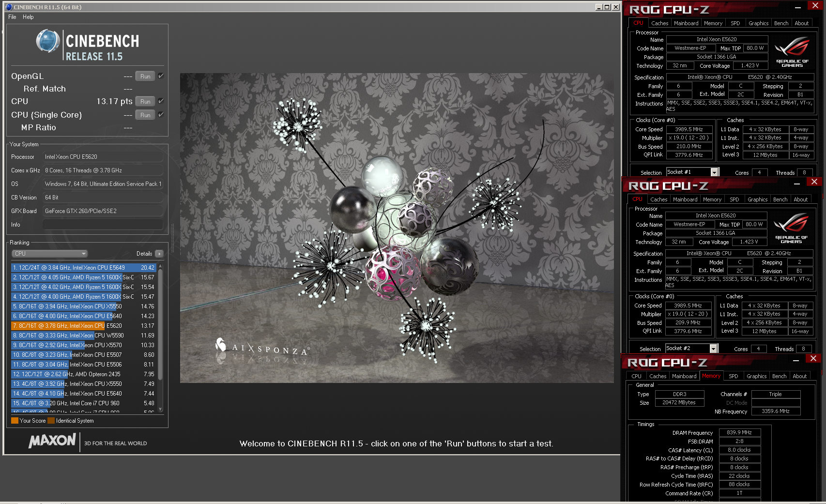Click Bus Speed 209.9 MHz value
Viewport: 826px width, 504px height.
click(x=688, y=323)
